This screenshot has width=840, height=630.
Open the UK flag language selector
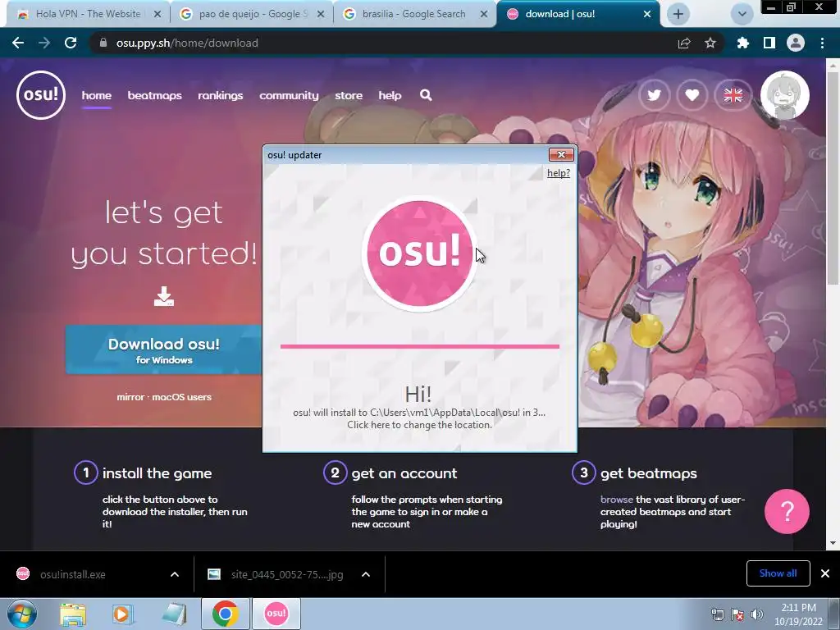point(733,95)
